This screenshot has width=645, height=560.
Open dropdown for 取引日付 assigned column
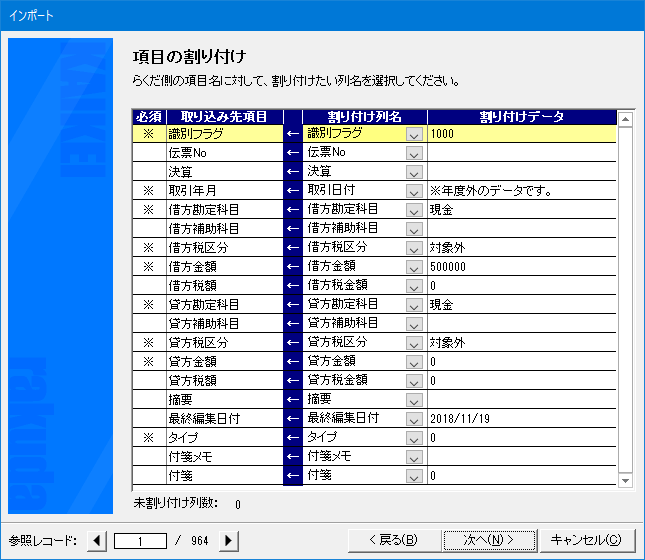click(414, 191)
